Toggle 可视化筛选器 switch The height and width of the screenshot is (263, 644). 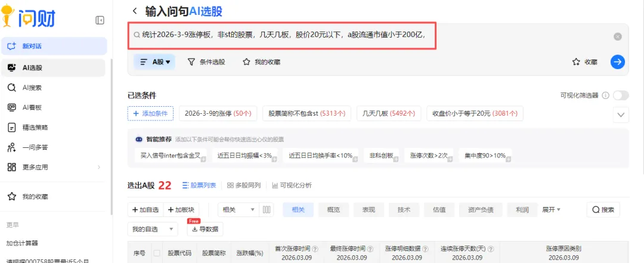point(621,95)
